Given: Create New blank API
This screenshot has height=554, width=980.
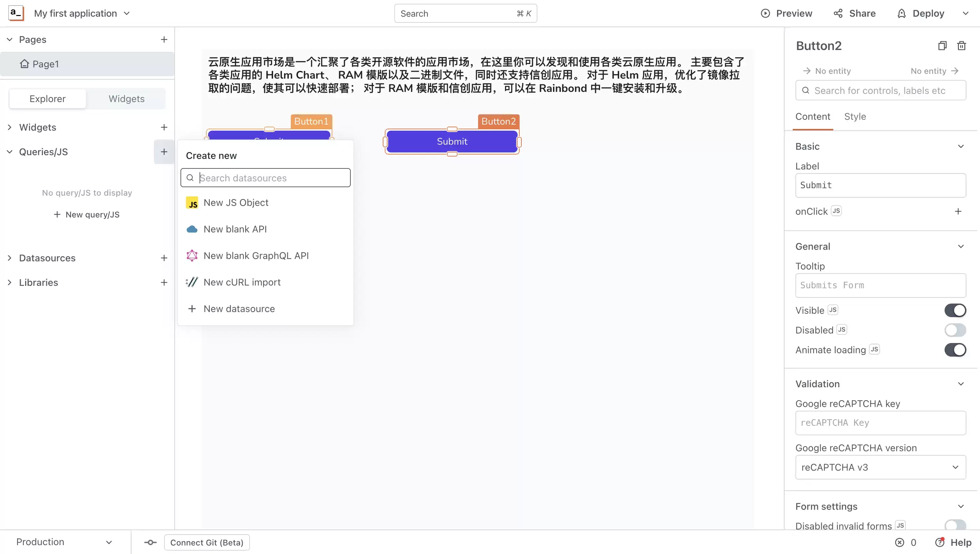Looking at the screenshot, I should click(265, 229).
